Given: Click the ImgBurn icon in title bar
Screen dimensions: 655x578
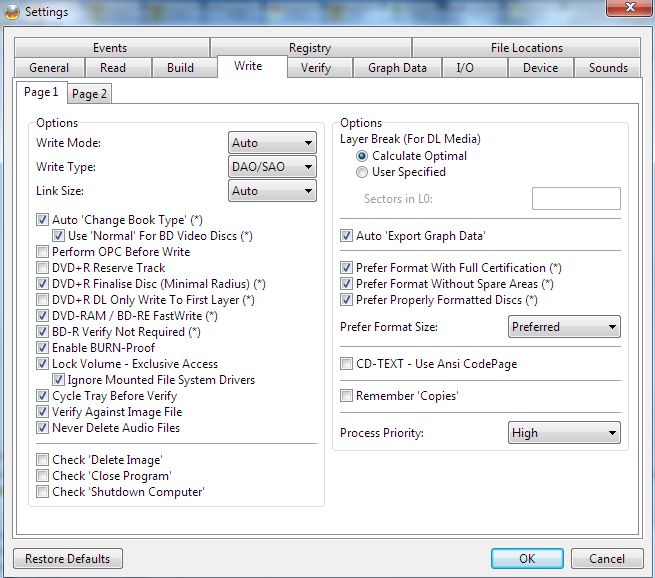Looking at the screenshot, I should [x=12, y=12].
